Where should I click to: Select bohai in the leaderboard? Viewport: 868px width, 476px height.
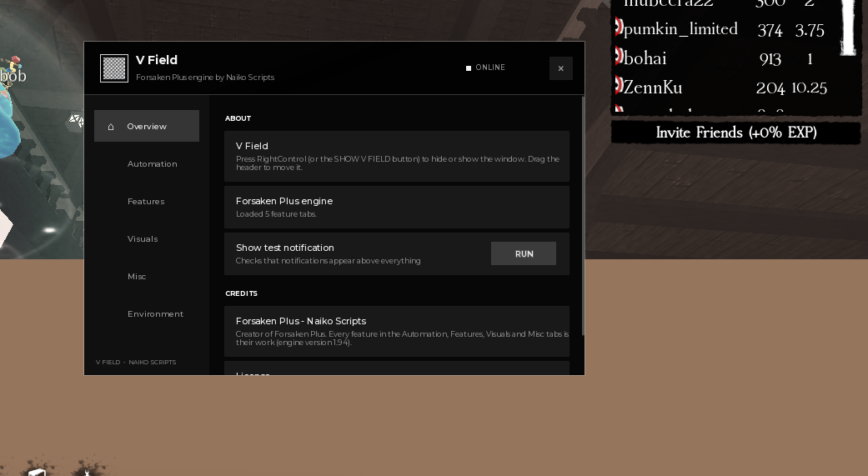click(x=645, y=58)
